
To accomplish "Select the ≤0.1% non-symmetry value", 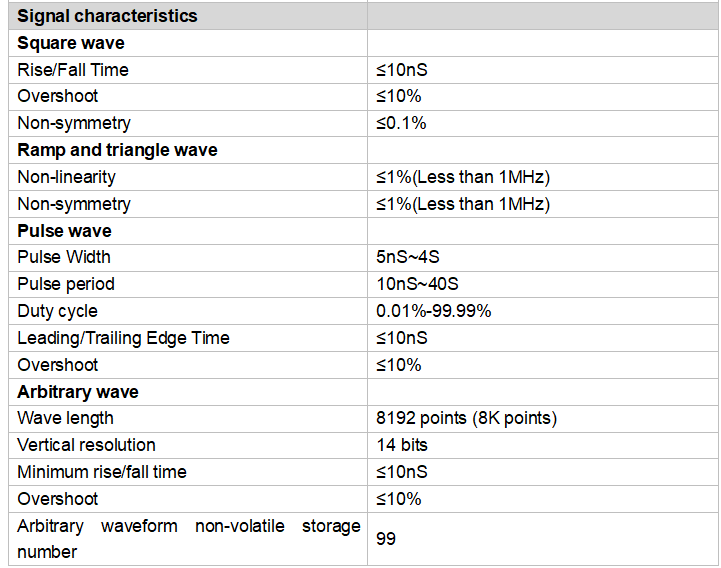I will point(401,123).
